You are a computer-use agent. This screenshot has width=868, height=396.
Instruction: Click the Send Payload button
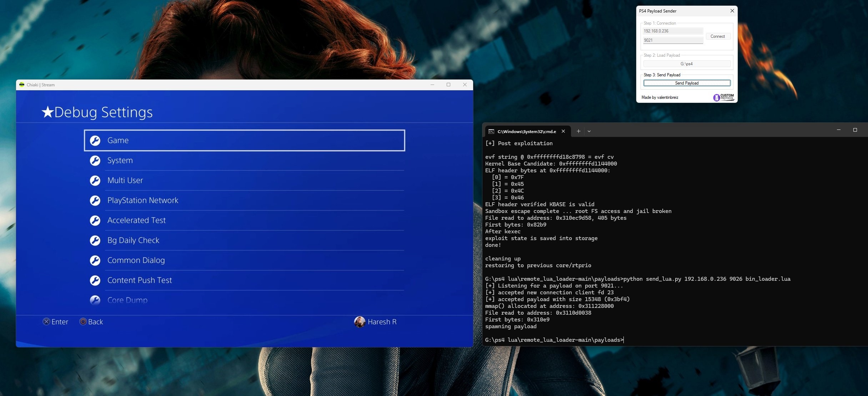click(687, 83)
